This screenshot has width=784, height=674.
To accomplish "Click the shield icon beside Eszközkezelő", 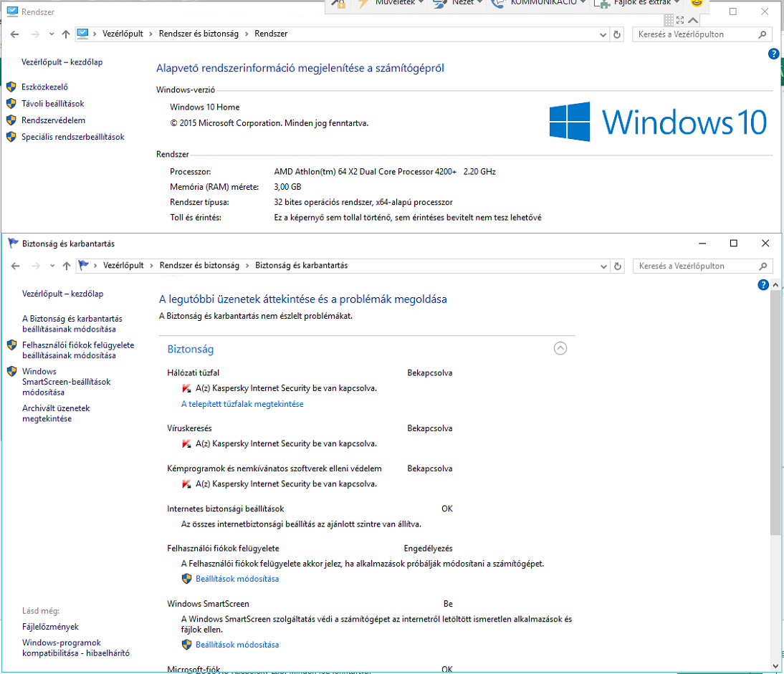I will (x=11, y=87).
